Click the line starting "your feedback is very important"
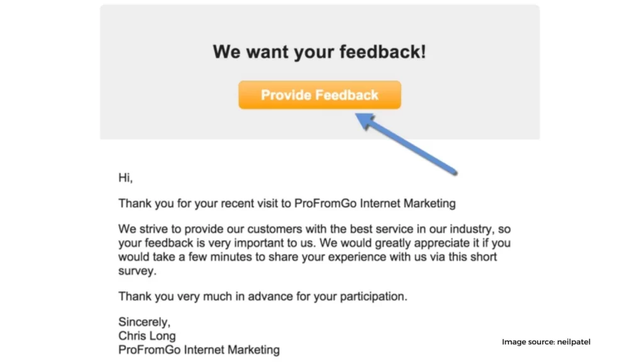Image resolution: width=644 pixels, height=362 pixels. (314, 243)
